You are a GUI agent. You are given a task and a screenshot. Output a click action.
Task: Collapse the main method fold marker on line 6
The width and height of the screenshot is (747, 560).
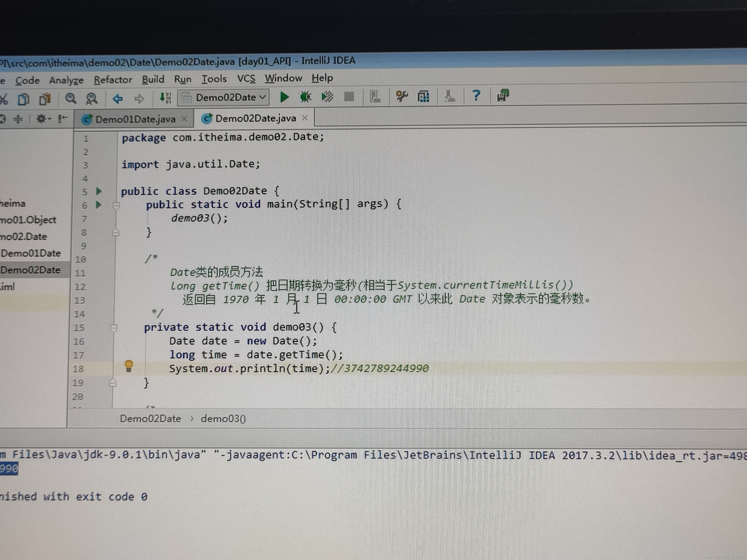click(116, 206)
